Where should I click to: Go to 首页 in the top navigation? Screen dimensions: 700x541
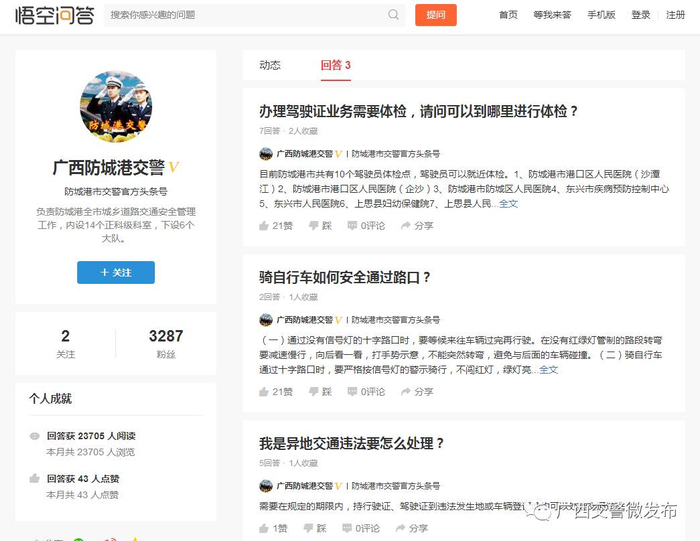pyautogui.click(x=508, y=15)
